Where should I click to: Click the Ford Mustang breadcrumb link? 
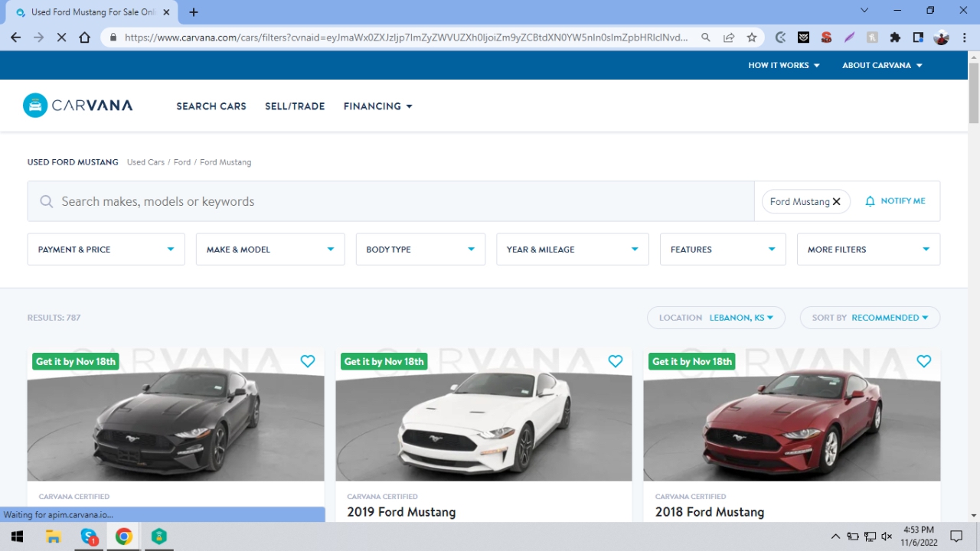(x=225, y=162)
